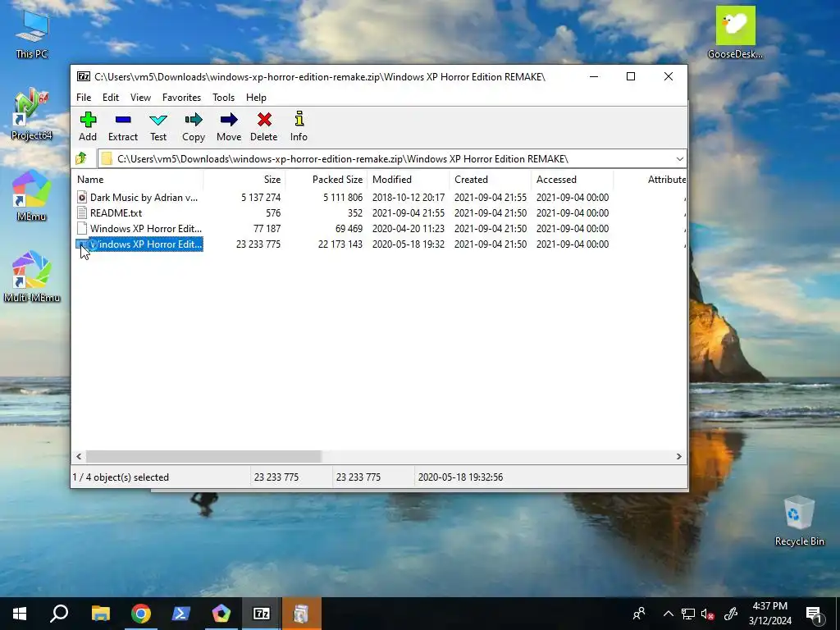Screen dimensions: 840x630
Task: Click the 7-Zip title bar icon
Action: pos(84,76)
